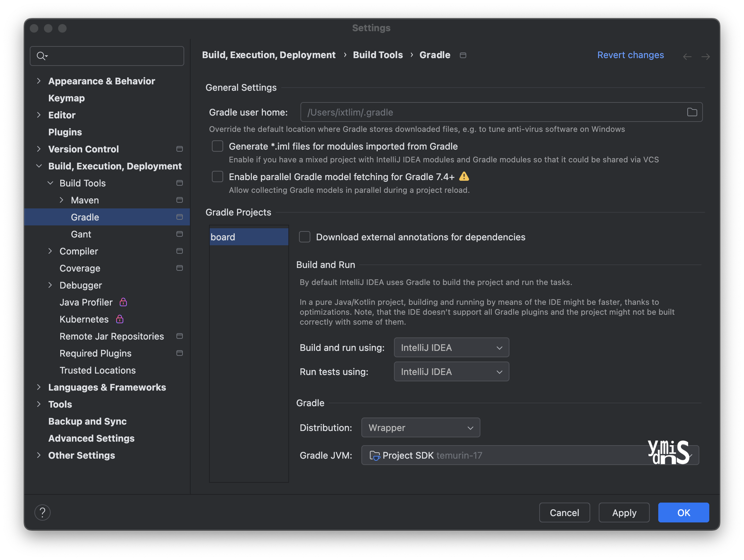Image resolution: width=744 pixels, height=560 pixels.
Task: Enable parallel Gradle model fetching
Action: point(218,177)
